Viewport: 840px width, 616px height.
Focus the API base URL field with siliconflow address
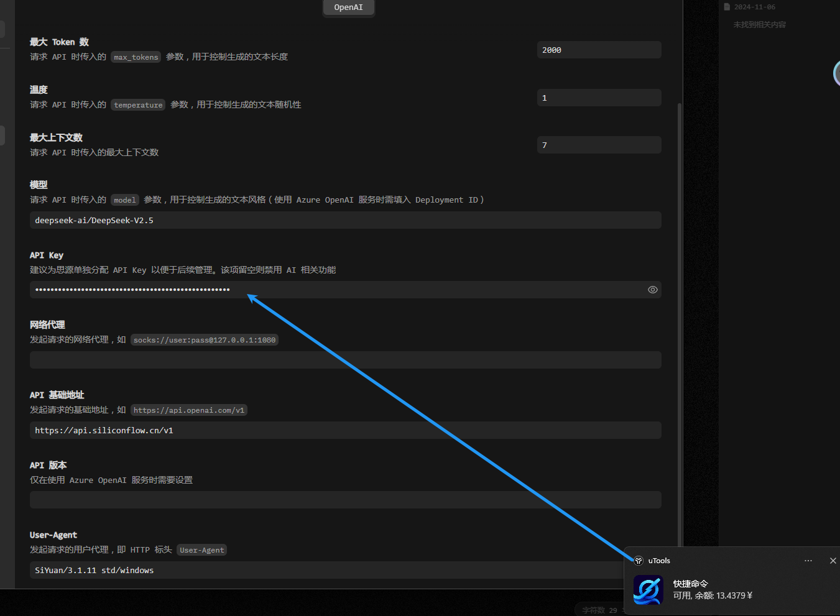[x=345, y=430]
